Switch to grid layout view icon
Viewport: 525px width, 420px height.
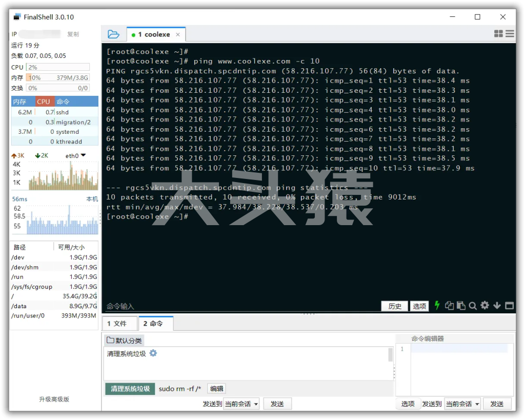(498, 34)
